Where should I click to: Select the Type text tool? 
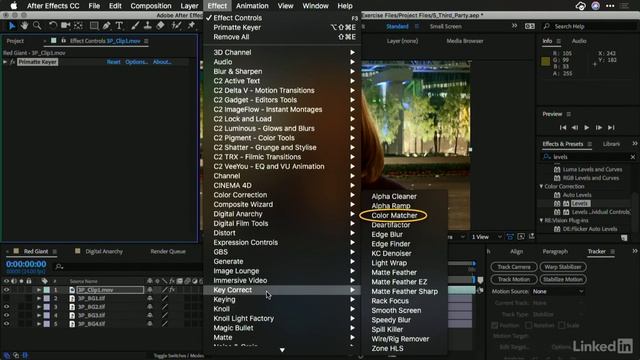coord(119,26)
